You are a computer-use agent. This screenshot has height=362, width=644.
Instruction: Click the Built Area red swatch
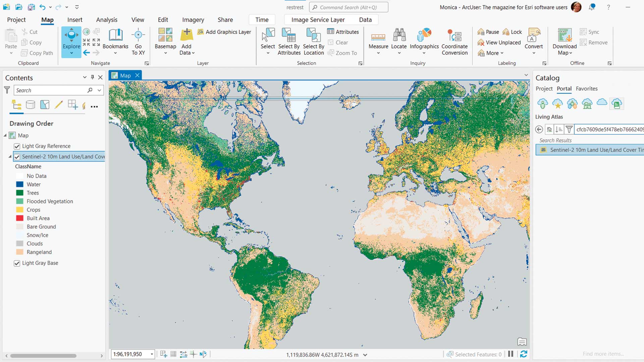(x=20, y=218)
